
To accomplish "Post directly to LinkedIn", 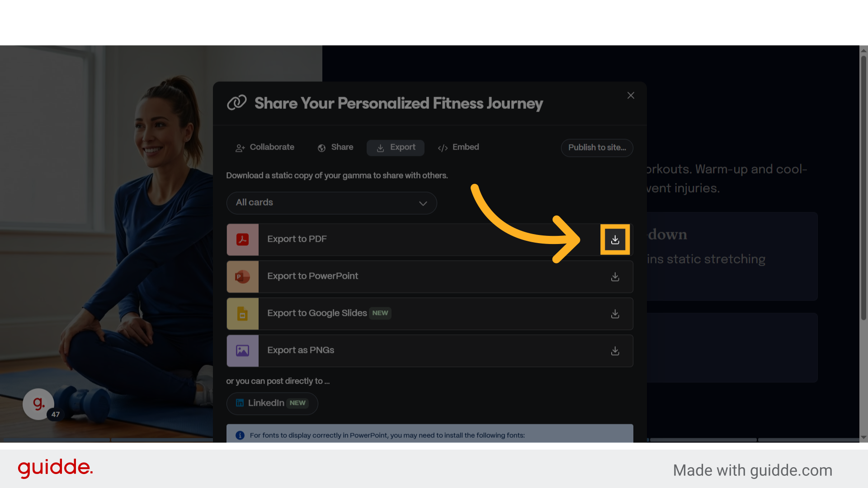I will pos(272,404).
